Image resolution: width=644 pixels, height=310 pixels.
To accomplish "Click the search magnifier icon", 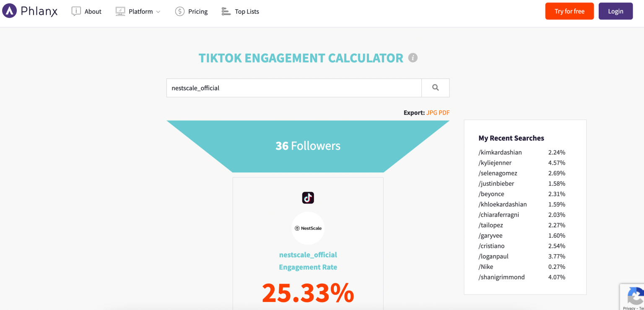I will pos(435,88).
